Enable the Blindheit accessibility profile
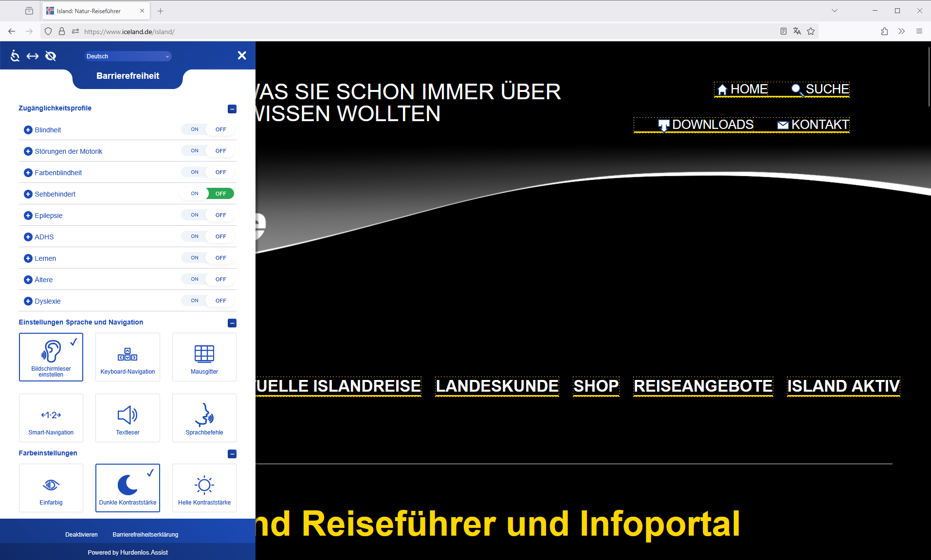 coord(194,129)
